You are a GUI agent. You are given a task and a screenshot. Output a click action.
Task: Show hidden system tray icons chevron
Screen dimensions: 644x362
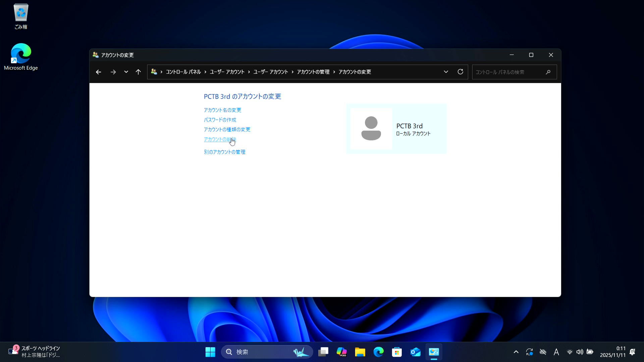pos(516,352)
